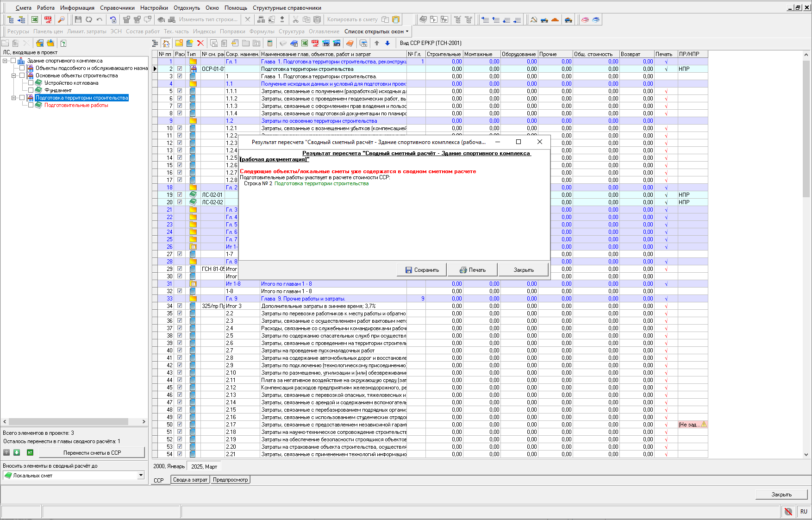Toggle the calculation checkbox in row 5

point(180,91)
